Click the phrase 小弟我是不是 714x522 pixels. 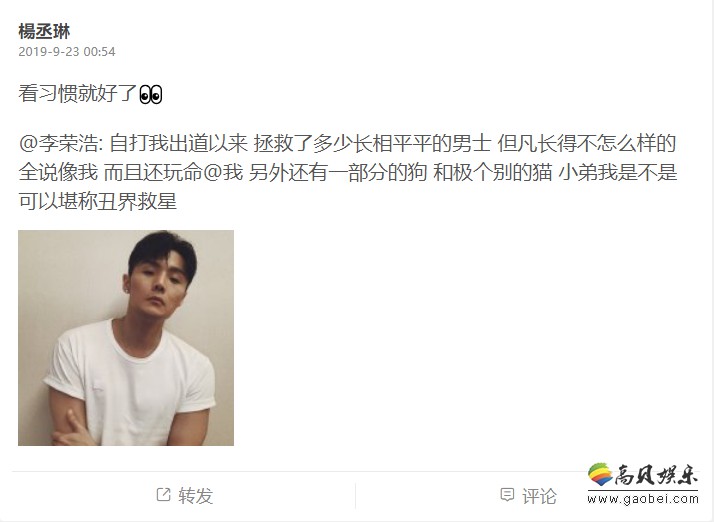pos(618,173)
